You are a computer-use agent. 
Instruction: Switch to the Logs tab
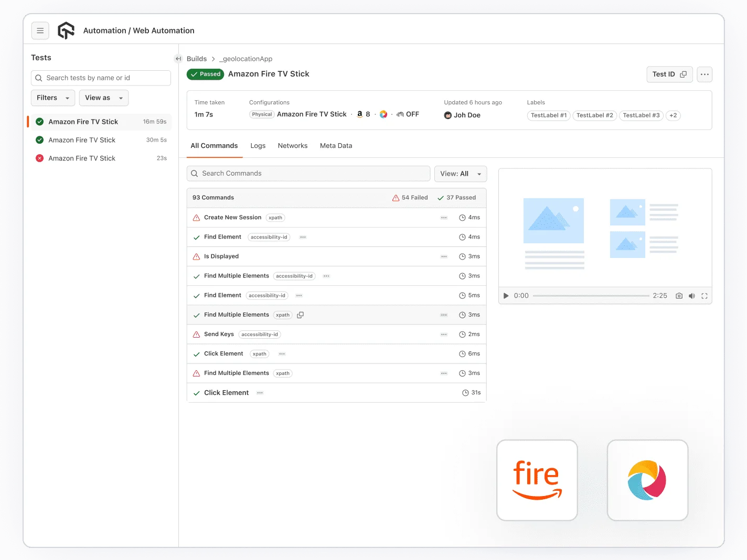258,146
